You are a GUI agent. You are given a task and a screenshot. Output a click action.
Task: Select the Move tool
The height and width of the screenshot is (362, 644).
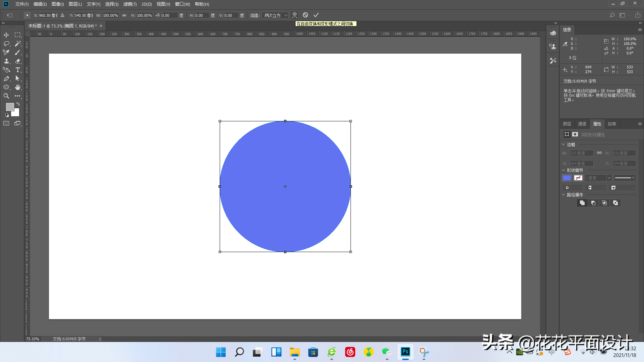coord(6,35)
